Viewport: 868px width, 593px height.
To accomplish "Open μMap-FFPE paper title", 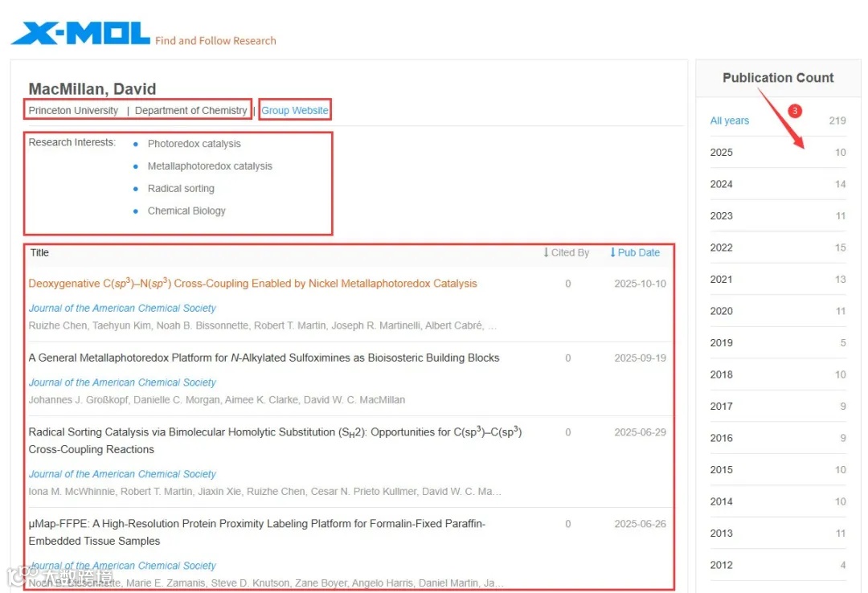I will tap(257, 532).
